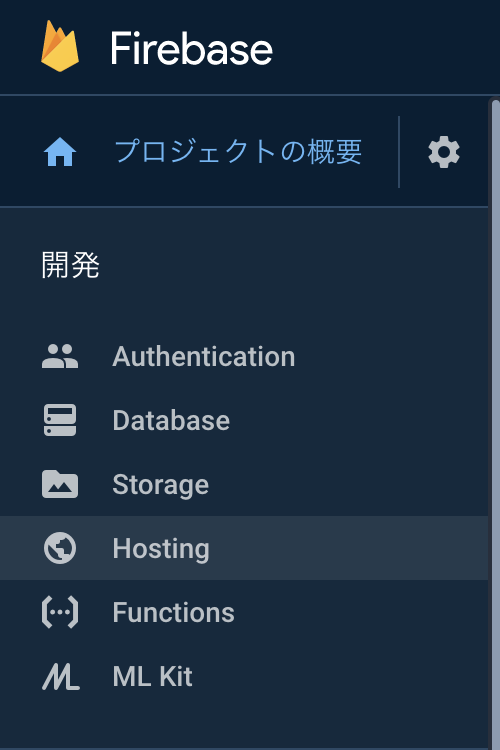The height and width of the screenshot is (750, 500).
Task: Click the Functions brackets icon
Action: pyautogui.click(x=60, y=612)
